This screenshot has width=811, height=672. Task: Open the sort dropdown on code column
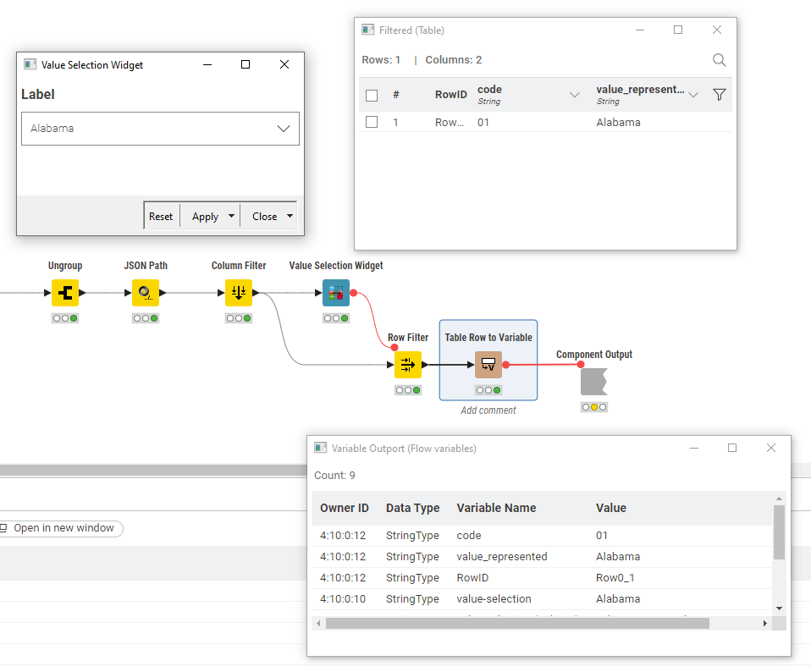coord(575,95)
